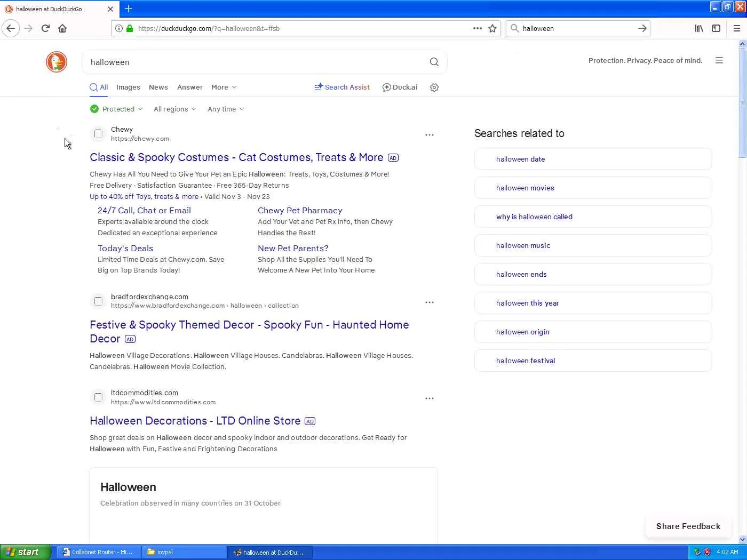This screenshot has height=560, width=747.
Task: Open a new browser tab
Action: click(x=129, y=9)
